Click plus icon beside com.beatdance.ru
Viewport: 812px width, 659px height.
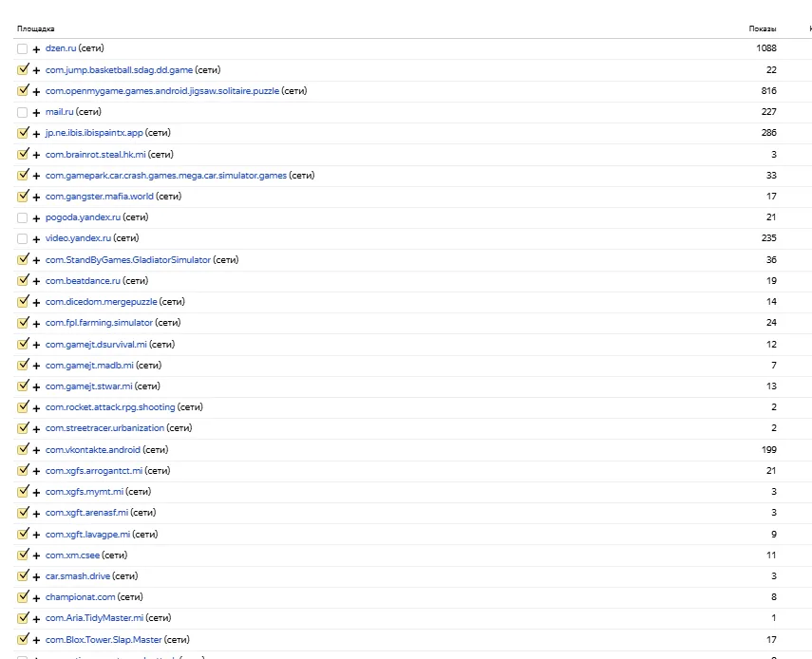(36, 281)
